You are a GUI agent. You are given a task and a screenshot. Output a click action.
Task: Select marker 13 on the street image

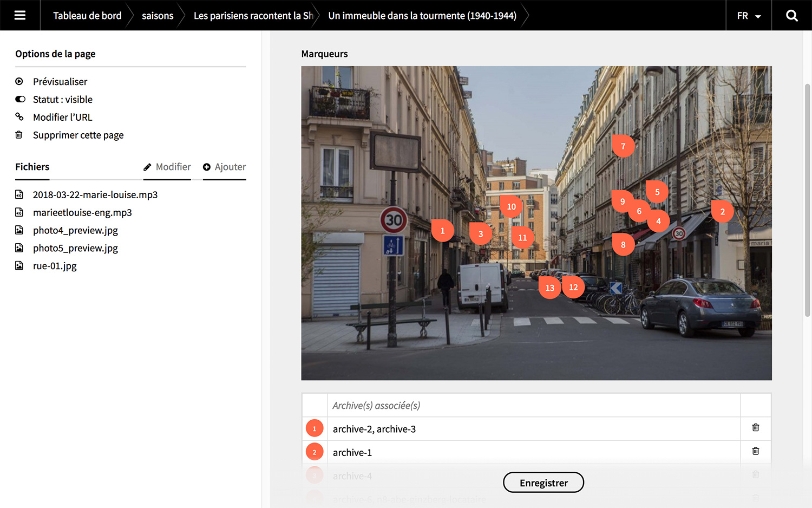click(550, 288)
